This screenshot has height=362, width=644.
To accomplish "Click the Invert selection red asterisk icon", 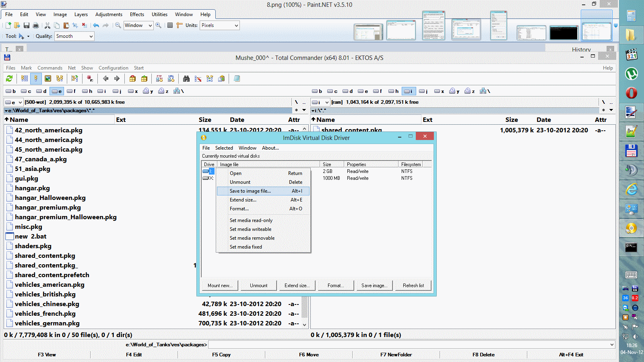I will [x=90, y=78].
